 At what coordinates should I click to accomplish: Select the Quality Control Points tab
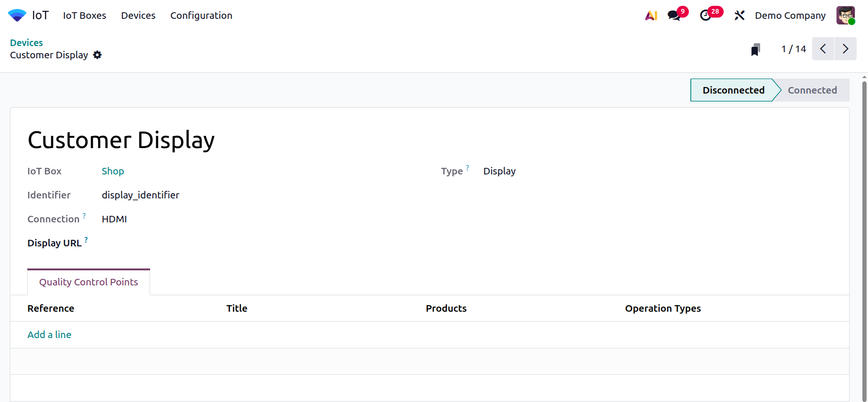click(88, 282)
